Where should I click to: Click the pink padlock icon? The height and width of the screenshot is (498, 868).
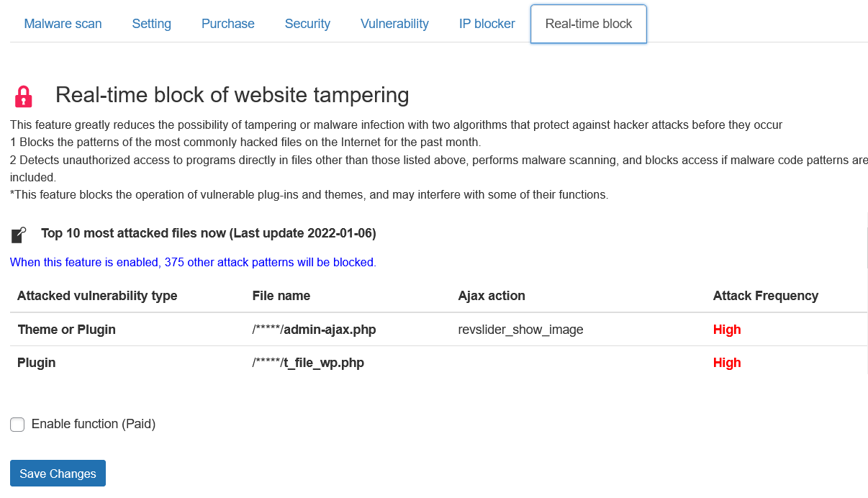point(24,96)
